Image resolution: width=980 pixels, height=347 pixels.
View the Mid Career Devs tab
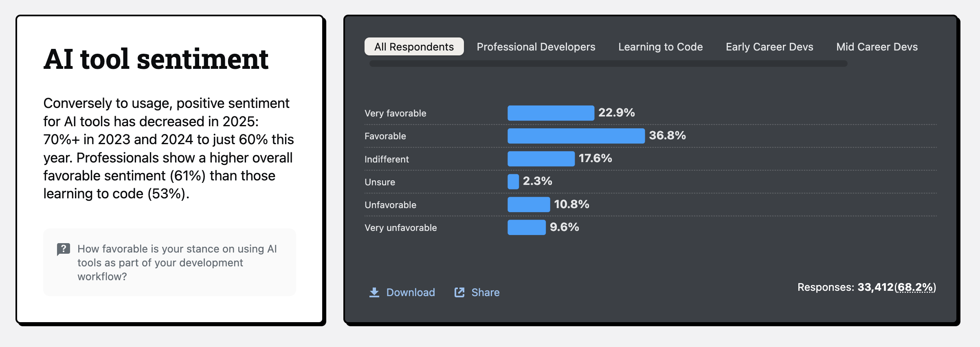877,47
